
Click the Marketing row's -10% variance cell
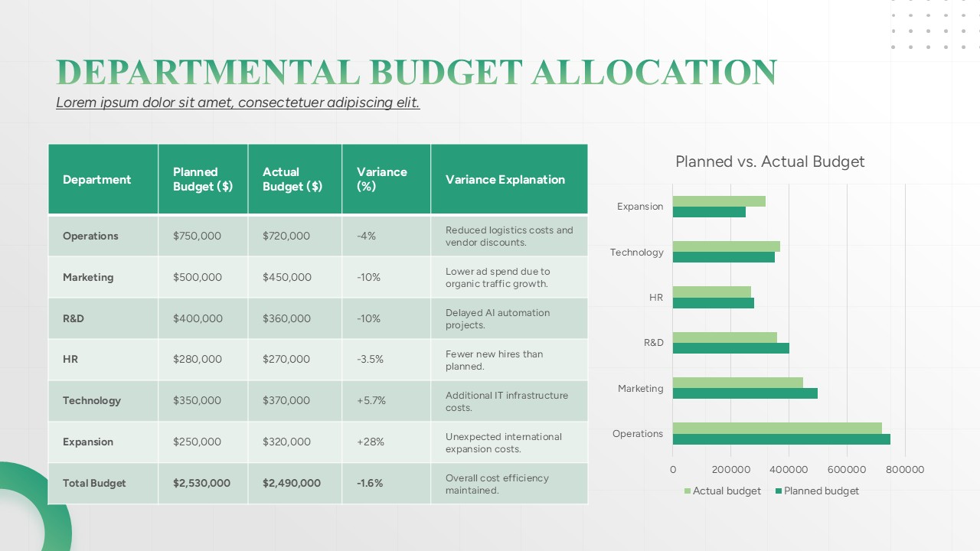[x=387, y=277]
